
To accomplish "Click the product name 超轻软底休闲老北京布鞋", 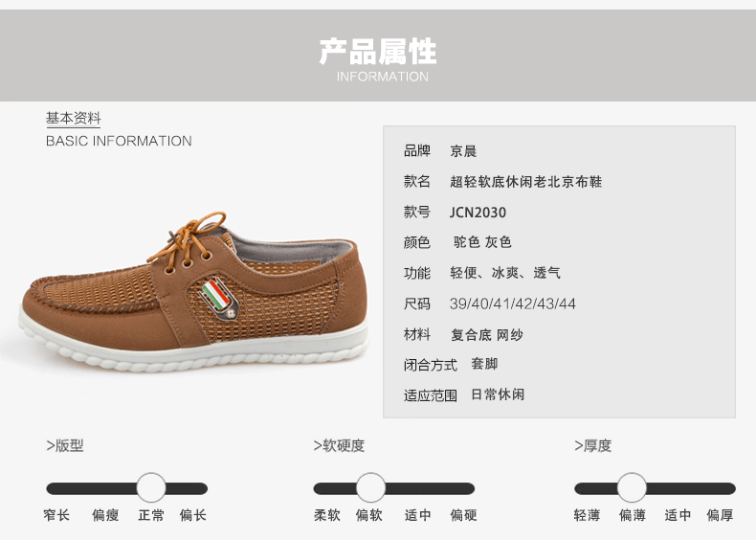I will tap(526, 182).
